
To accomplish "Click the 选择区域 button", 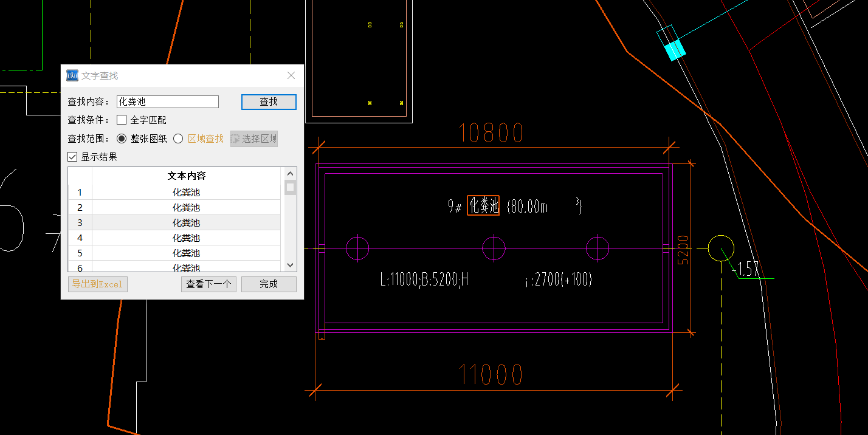I will [x=254, y=139].
